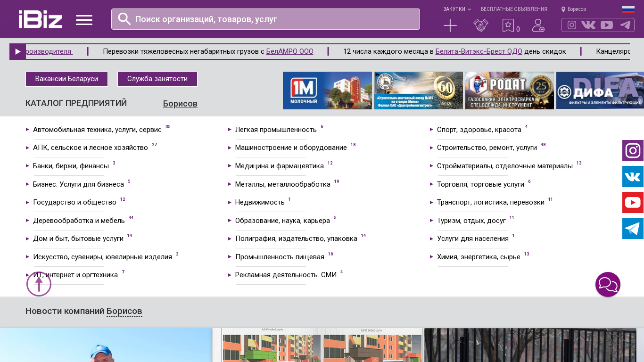The height and width of the screenshot is (362, 644).
Task: Open Бесплатные объявления section
Action: [514, 9]
